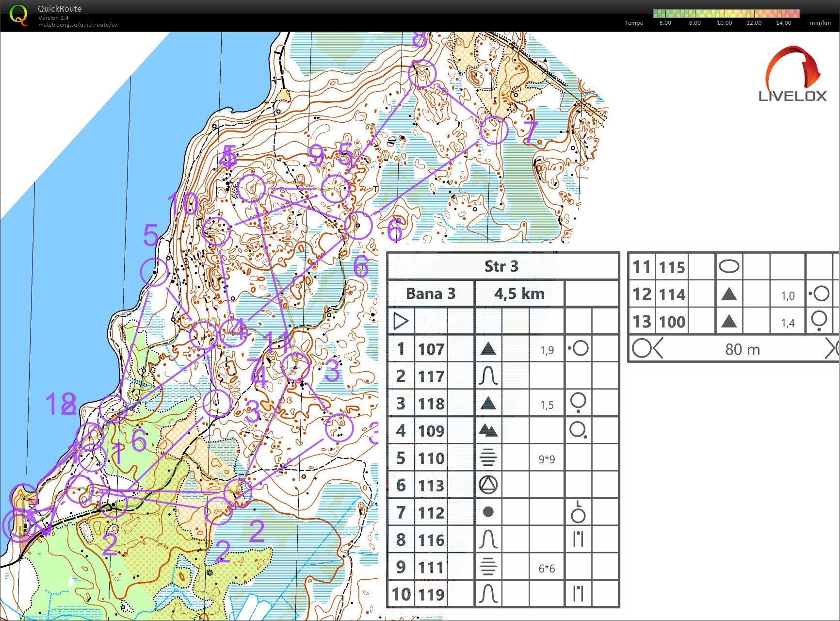The width and height of the screenshot is (840, 621).
Task: Click the marsh symbol in control row 9
Action: pos(488,566)
